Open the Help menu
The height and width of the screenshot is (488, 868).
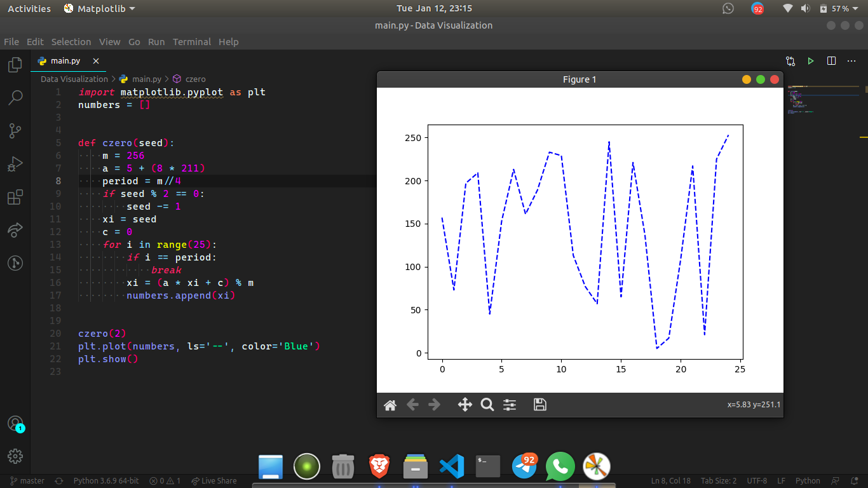tap(229, 42)
